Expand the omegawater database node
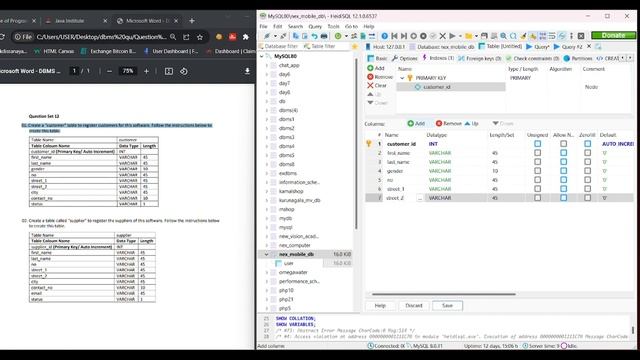This screenshot has width=640, height=360. click(x=267, y=272)
